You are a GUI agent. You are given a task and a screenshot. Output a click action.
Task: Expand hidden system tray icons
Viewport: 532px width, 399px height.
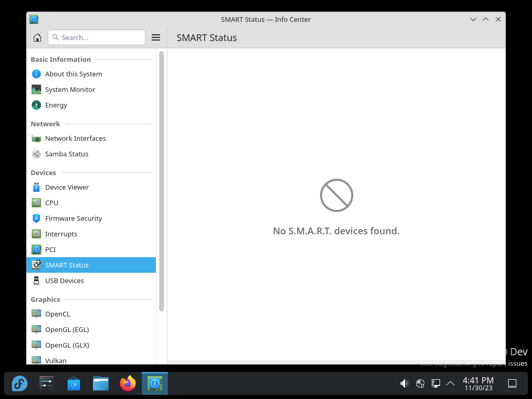click(450, 384)
